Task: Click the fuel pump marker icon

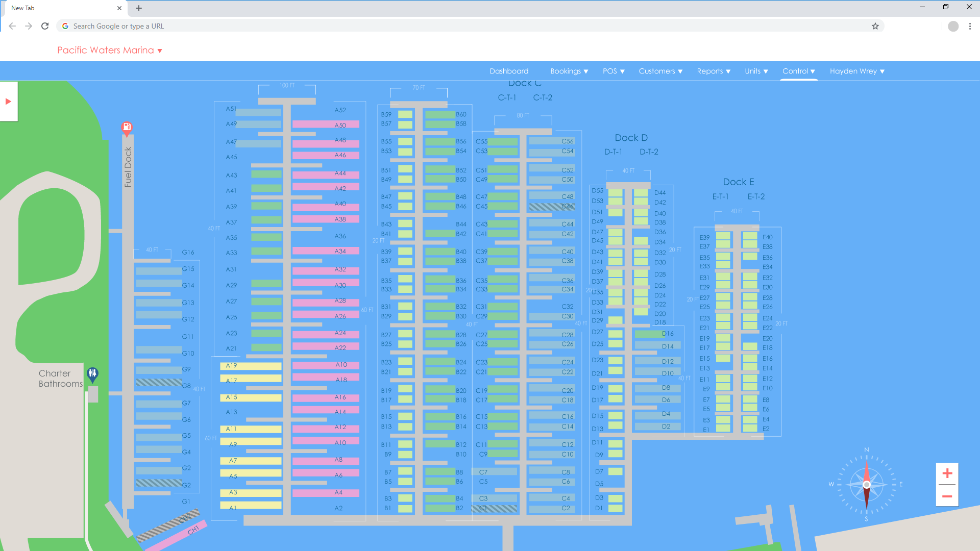Action: tap(127, 127)
